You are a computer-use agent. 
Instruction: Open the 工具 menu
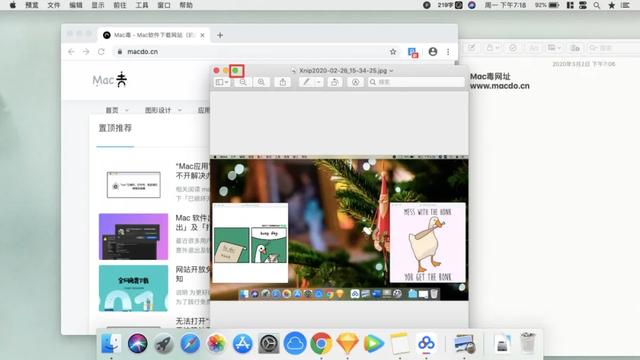pyautogui.click(x=142, y=5)
